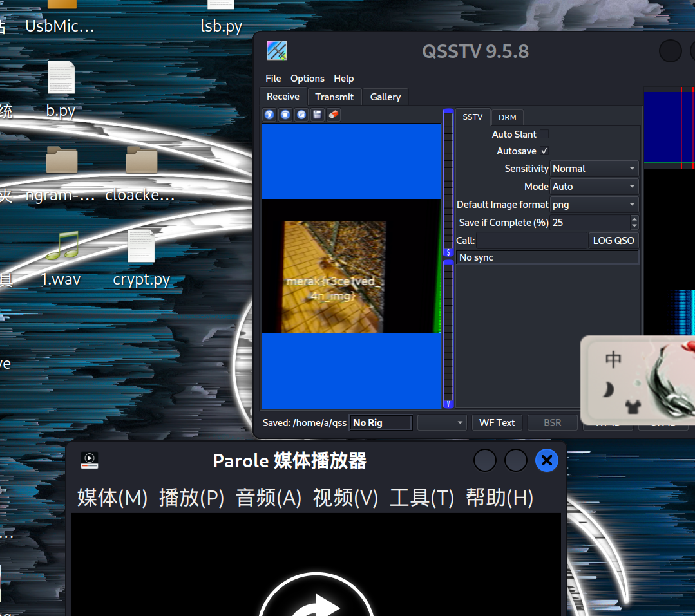
Task: Switch to the DRM mode tab
Action: [x=507, y=117]
